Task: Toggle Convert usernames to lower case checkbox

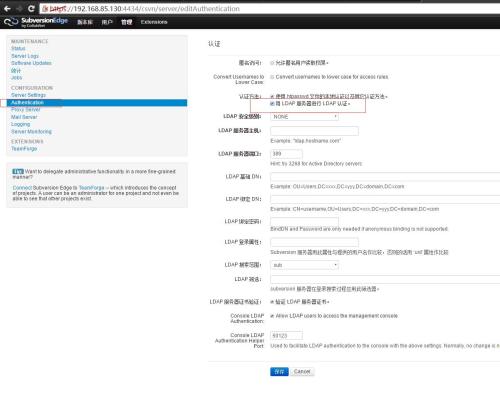Action: coord(272,77)
